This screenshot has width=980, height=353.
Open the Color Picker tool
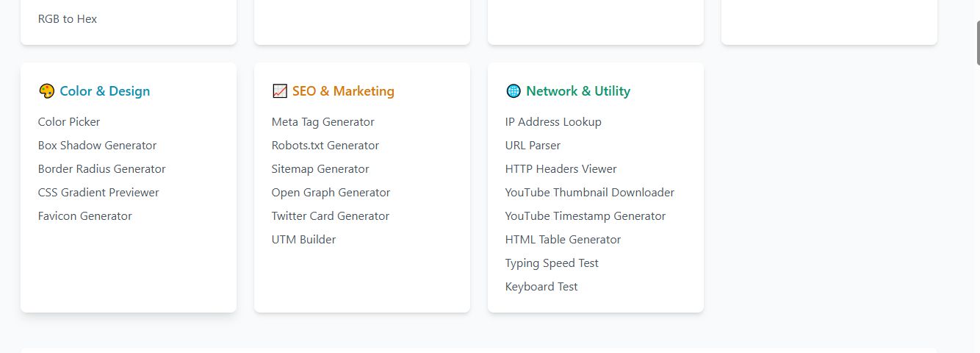click(x=69, y=122)
